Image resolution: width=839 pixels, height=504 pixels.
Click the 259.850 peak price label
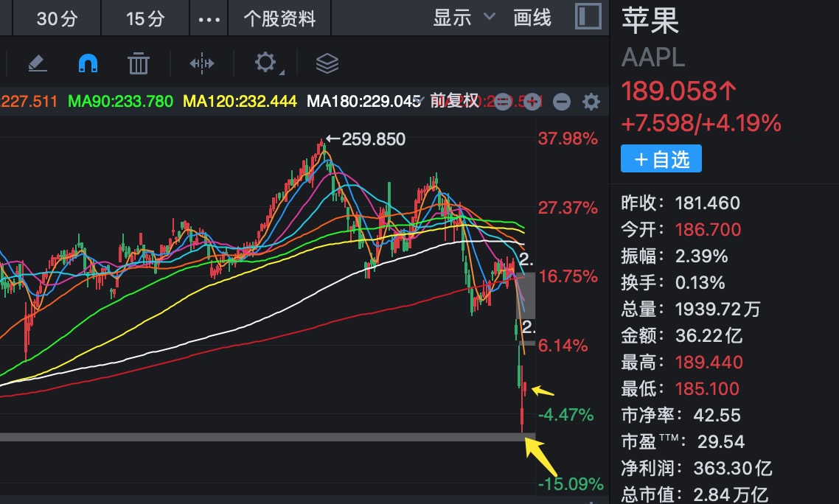point(374,139)
